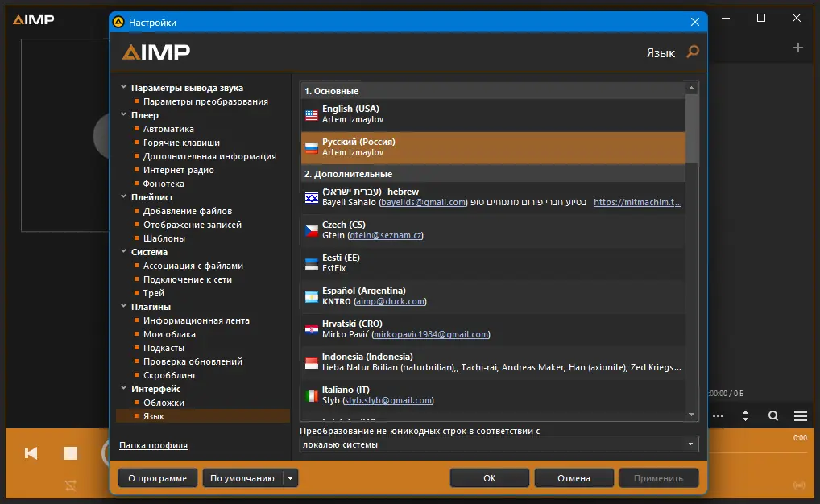Open Мои облака settings page
The width and height of the screenshot is (820, 504).
tap(169, 334)
